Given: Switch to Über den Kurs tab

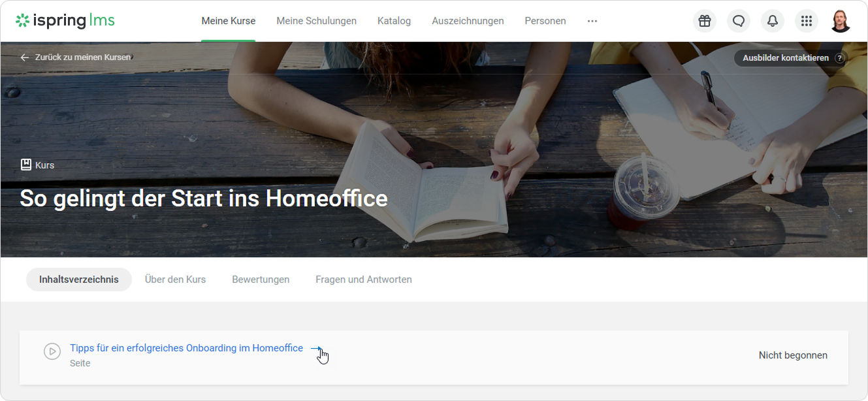Looking at the screenshot, I should point(175,280).
